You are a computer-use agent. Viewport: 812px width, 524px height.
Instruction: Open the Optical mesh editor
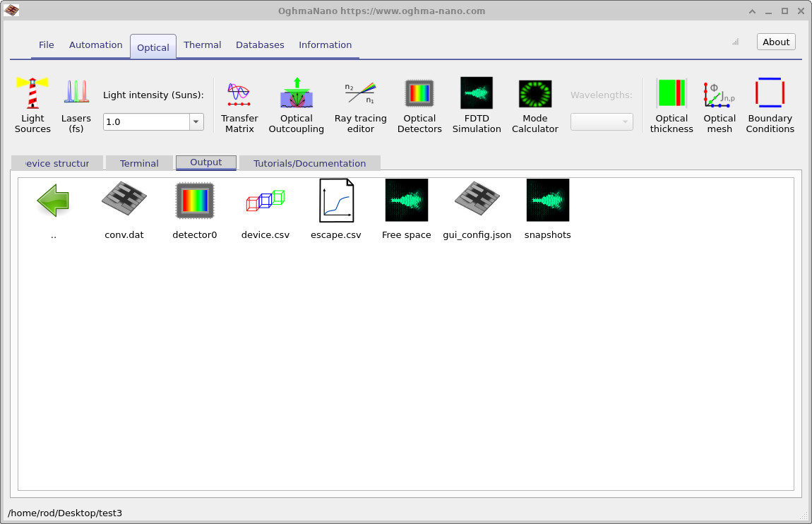pyautogui.click(x=720, y=105)
